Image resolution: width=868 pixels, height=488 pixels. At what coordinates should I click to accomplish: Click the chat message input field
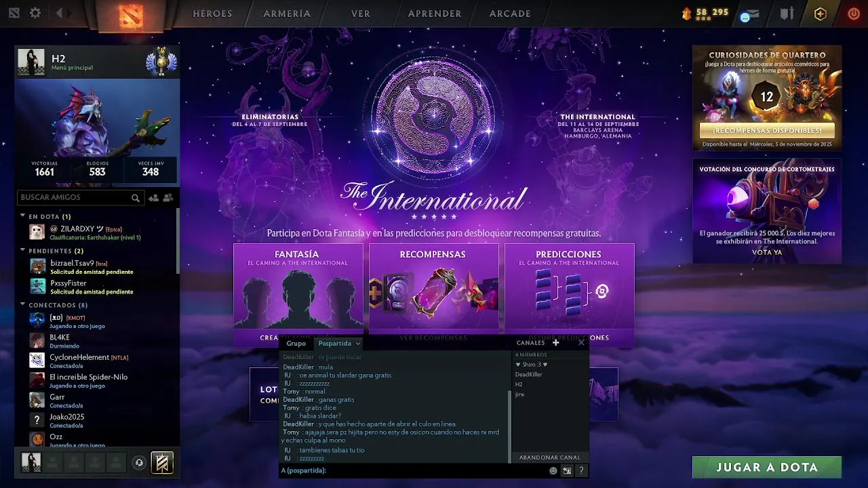tap(414, 470)
